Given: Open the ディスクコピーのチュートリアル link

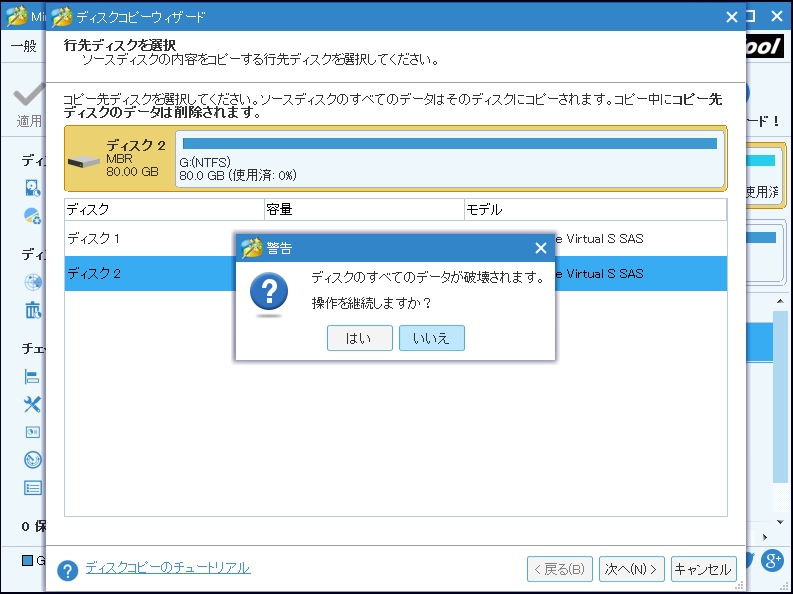Looking at the screenshot, I should [167, 568].
